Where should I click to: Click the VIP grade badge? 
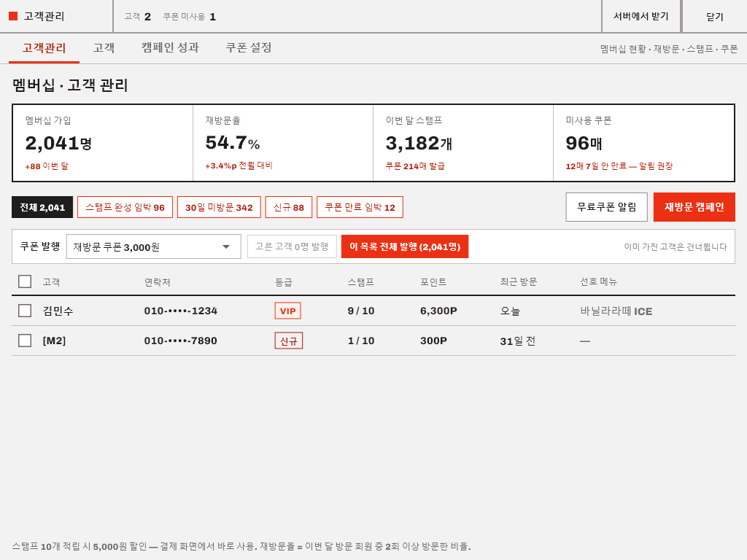(287, 311)
